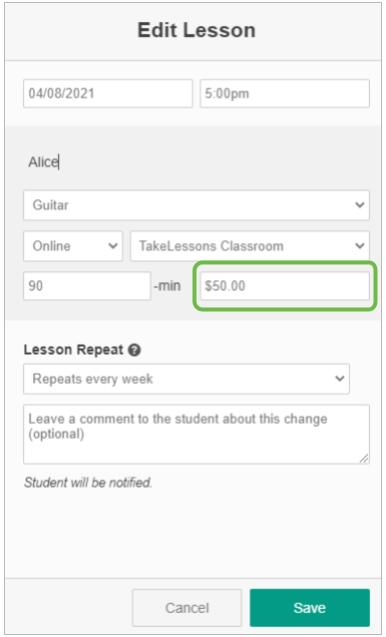This screenshot has height=637, width=386.
Task: Click the Lesson Repeat help question-mark icon
Action: [134, 350]
